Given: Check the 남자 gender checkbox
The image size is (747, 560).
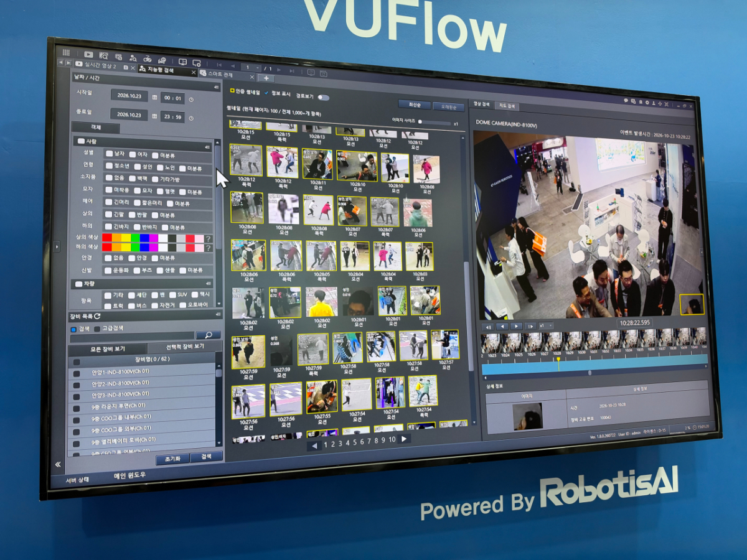Looking at the screenshot, I should tap(110, 153).
